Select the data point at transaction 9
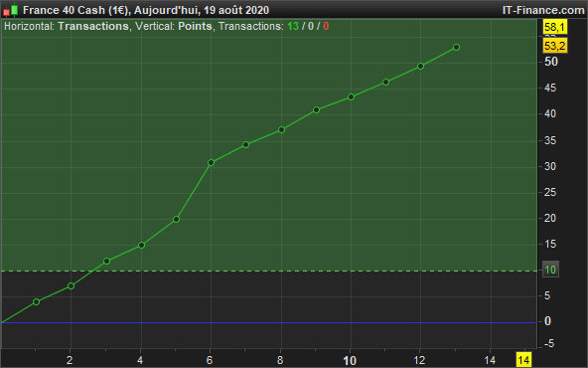Viewport: 588px width, 368px height. [x=316, y=110]
